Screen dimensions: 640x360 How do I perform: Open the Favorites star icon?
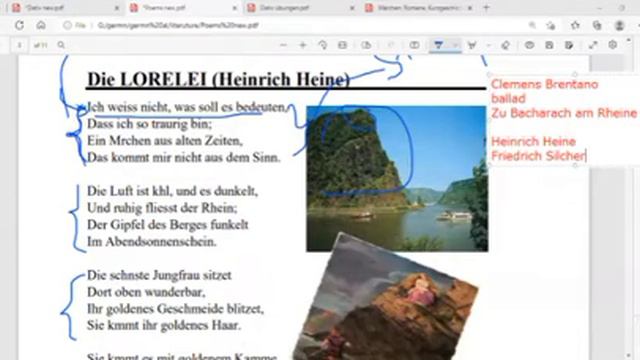[x=575, y=25]
